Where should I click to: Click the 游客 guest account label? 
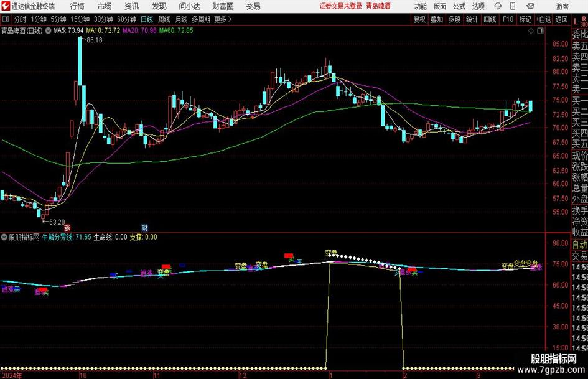(x=562, y=6)
